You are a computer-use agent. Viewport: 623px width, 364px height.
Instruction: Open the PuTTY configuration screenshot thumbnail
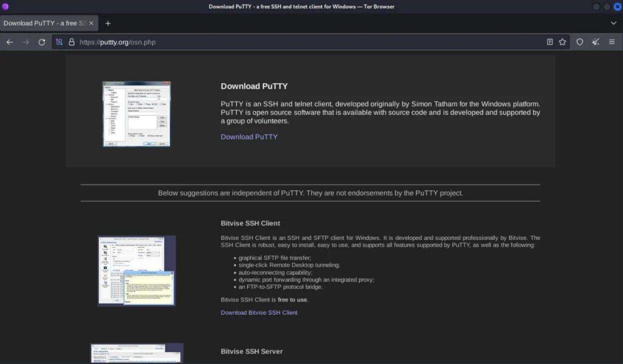136,113
